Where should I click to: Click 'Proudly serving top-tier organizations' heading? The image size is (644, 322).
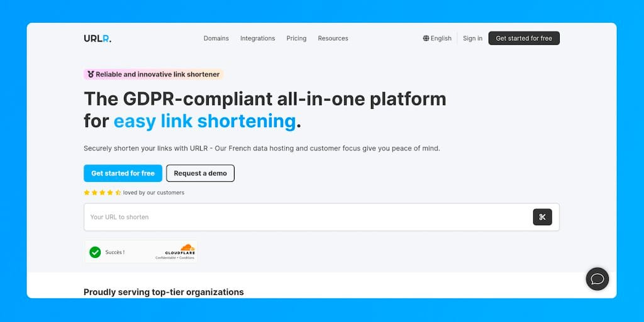pos(164,292)
